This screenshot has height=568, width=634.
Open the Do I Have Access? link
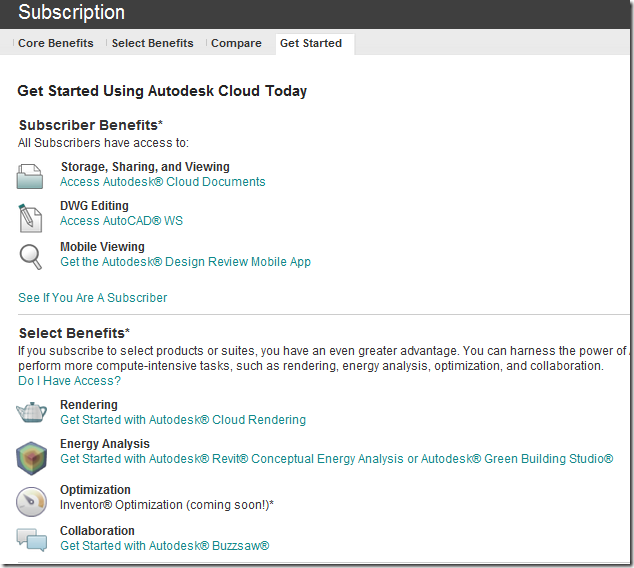tap(70, 381)
